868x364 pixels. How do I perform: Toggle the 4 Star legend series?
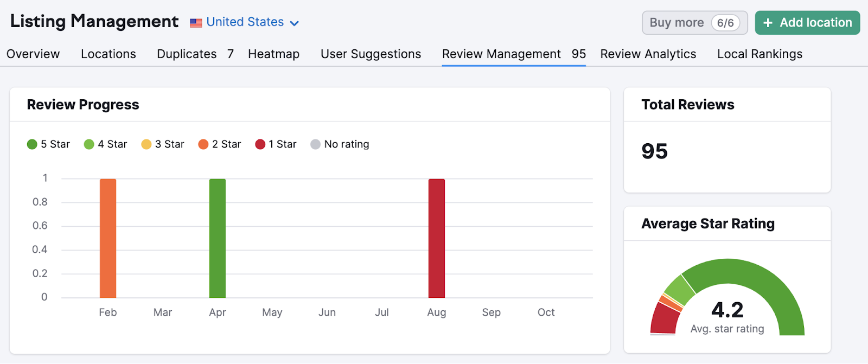point(106,144)
